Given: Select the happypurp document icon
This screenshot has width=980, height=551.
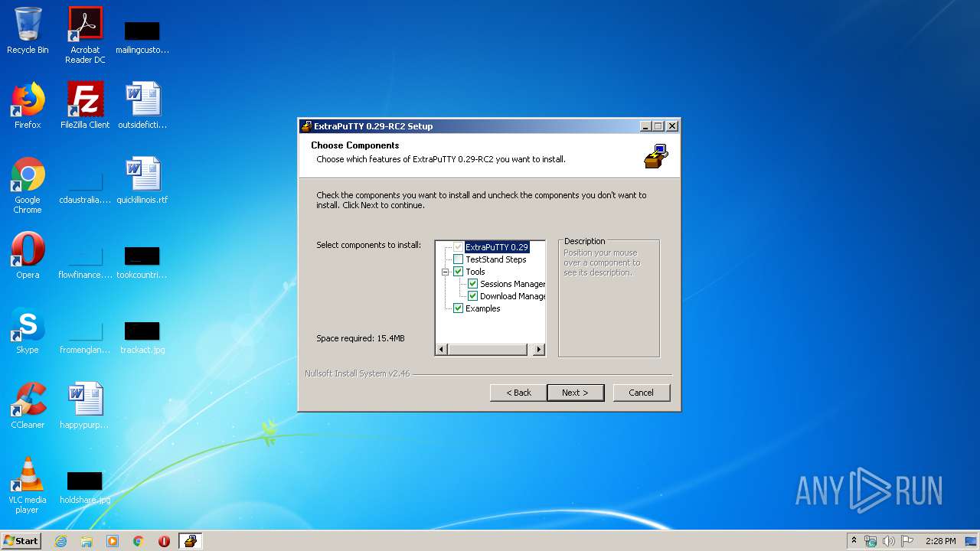Looking at the screenshot, I should click(x=85, y=406).
